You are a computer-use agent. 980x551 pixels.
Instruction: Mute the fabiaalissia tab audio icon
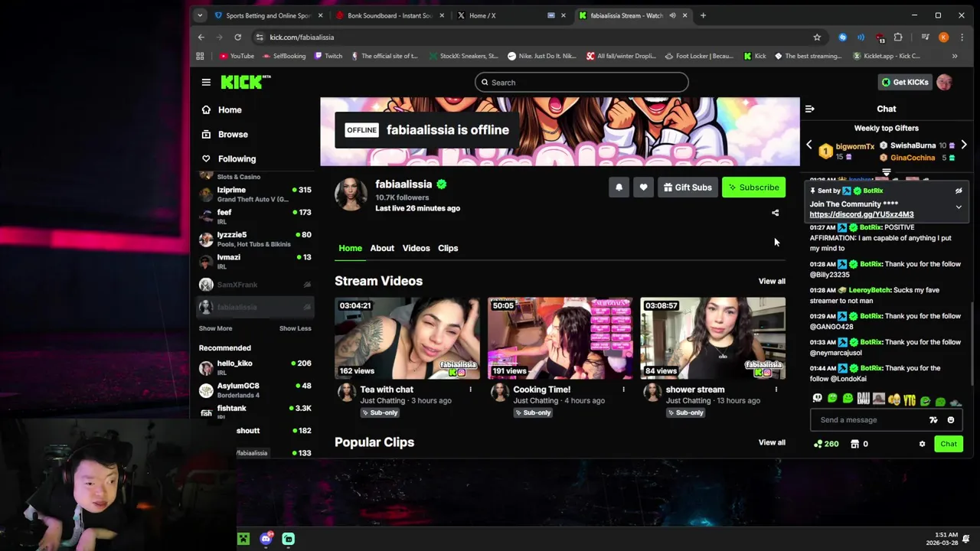coord(672,15)
